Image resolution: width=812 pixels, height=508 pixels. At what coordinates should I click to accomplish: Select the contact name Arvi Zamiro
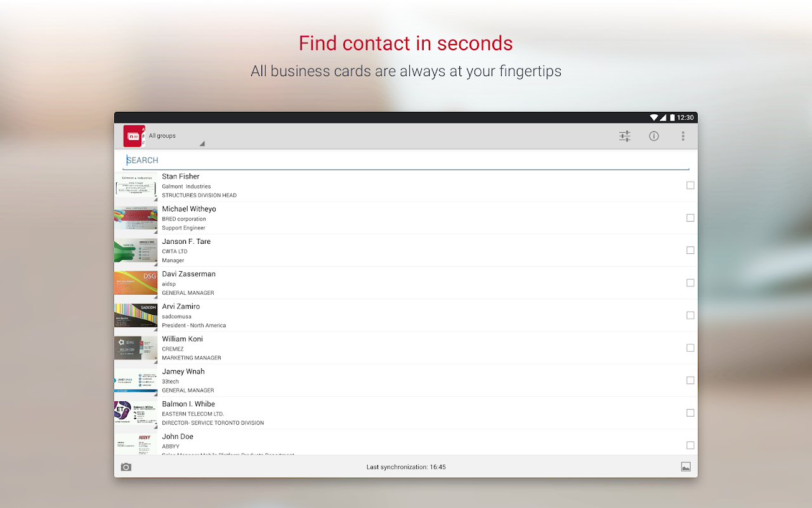click(x=181, y=306)
